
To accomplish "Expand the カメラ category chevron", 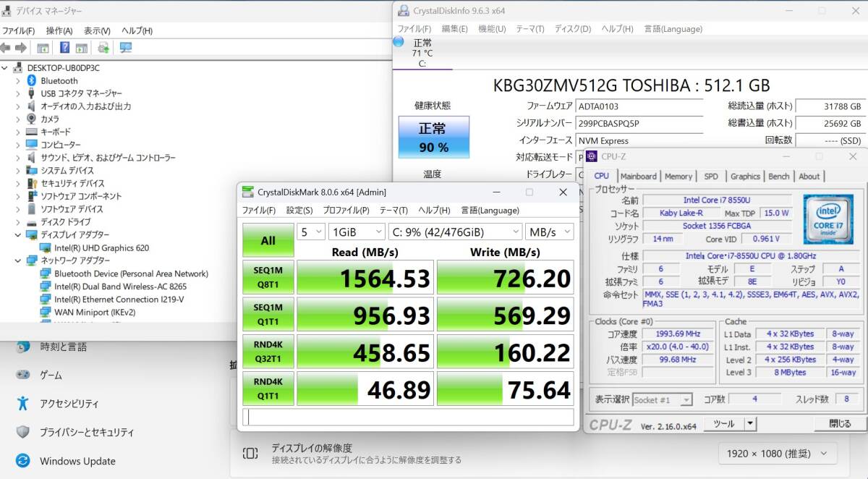I will pyautogui.click(x=18, y=119).
